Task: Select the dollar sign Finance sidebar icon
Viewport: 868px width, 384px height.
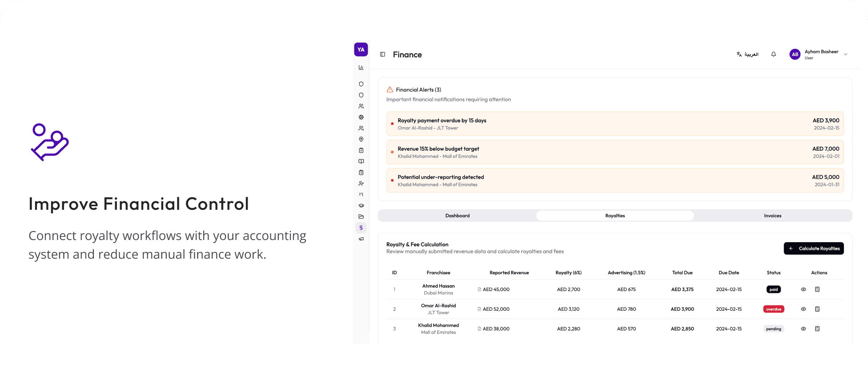Action: pyautogui.click(x=361, y=228)
